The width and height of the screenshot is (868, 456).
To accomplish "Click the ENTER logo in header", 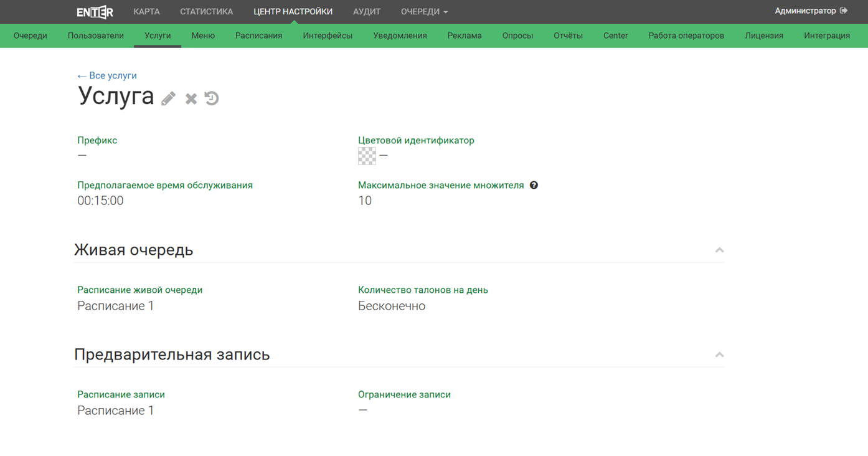I will click(x=95, y=12).
